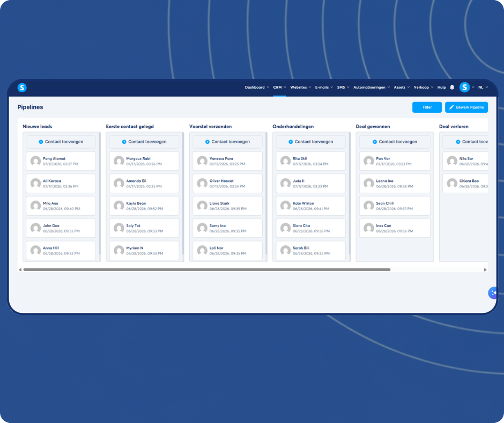The height and width of the screenshot is (423, 504).
Task: Click the Pipelines page heading
Action: pos(30,107)
